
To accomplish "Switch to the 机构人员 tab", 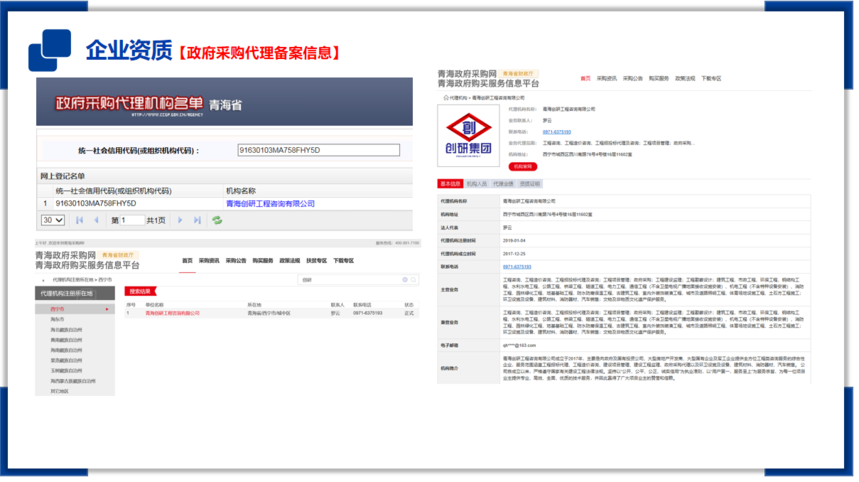I will [x=477, y=183].
